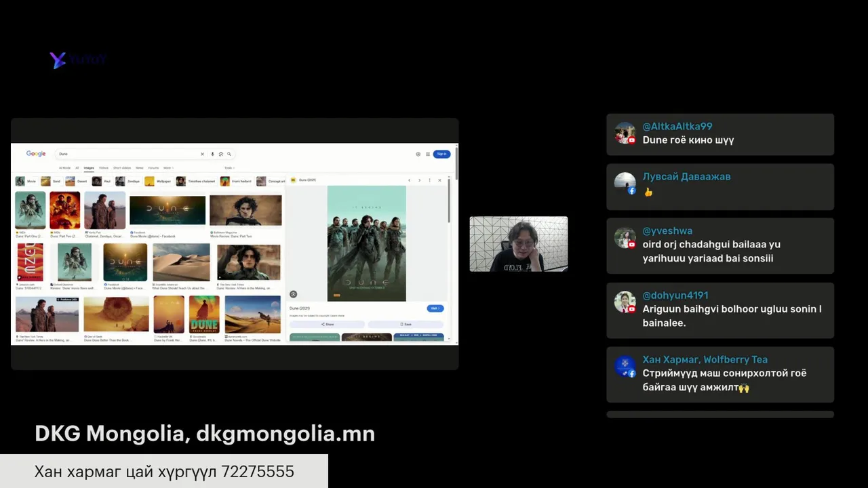
Task: Switch to the All results tab
Action: [77, 167]
